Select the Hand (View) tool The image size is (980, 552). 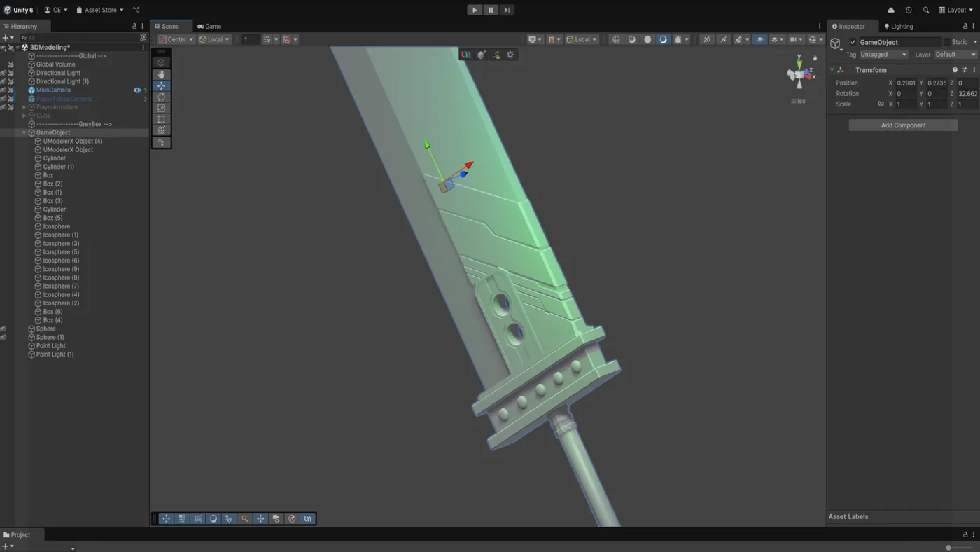(161, 74)
